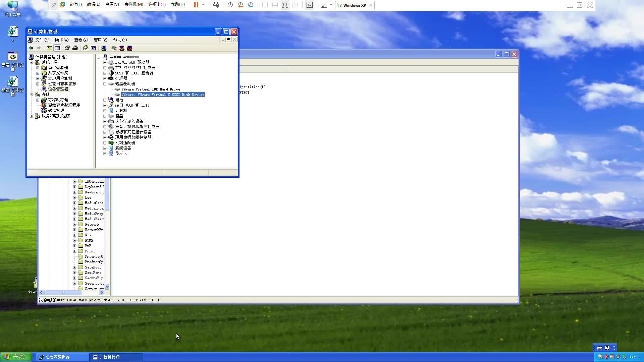Click the Uninstall device icon

click(129, 48)
